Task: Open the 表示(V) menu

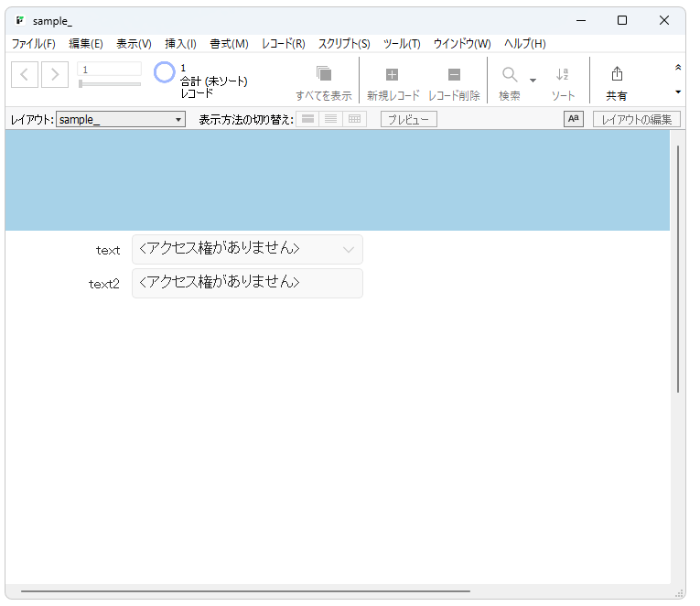Action: coord(134,44)
